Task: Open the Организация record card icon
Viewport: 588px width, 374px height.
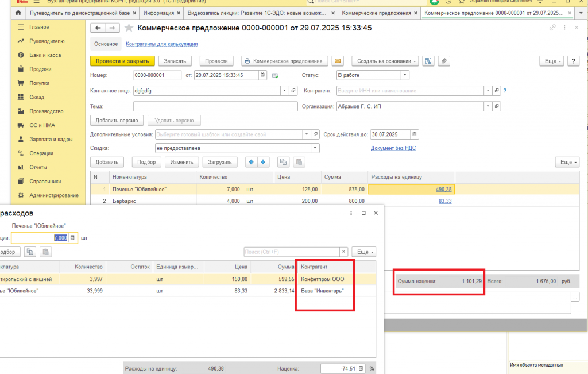Action: 497,106
